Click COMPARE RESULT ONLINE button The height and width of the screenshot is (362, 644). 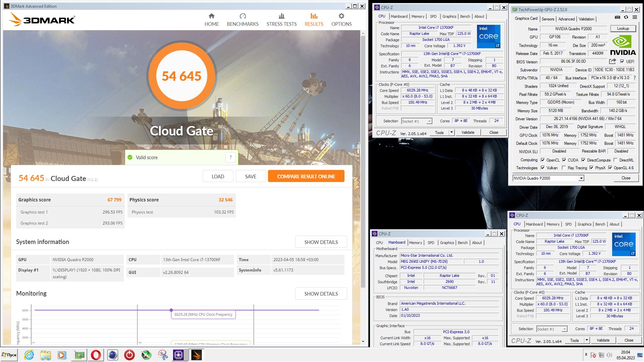pyautogui.click(x=306, y=176)
